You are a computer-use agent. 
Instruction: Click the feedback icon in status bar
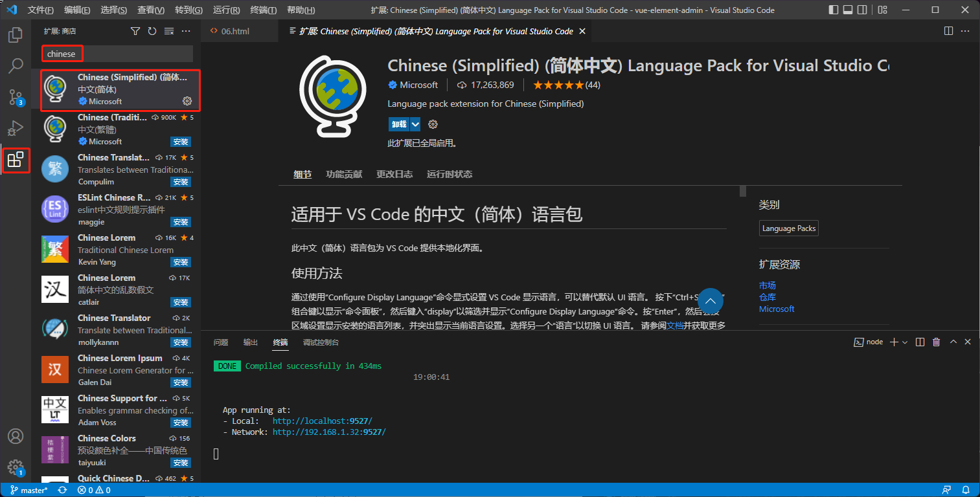[947, 490]
